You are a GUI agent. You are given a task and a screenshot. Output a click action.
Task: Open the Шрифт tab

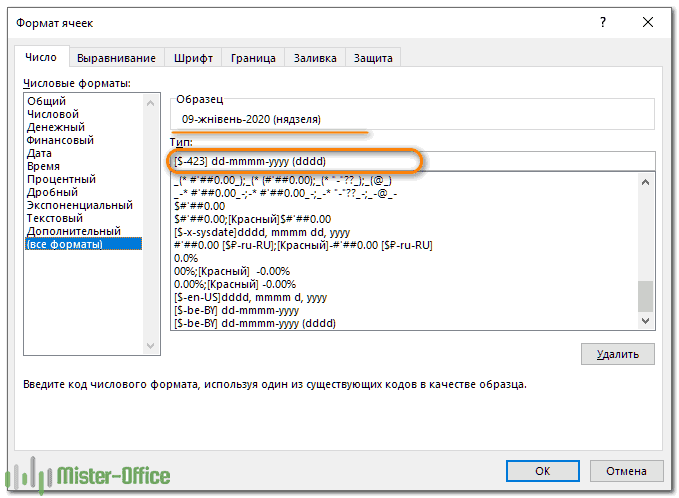click(x=192, y=58)
